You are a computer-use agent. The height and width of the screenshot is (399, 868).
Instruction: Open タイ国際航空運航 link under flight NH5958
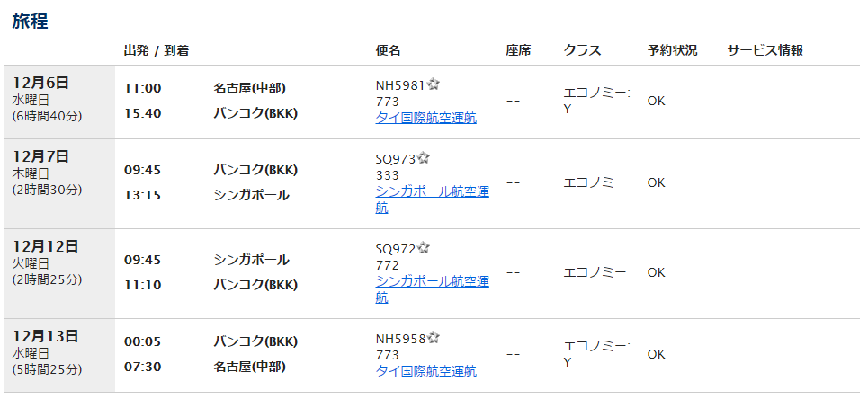425,371
